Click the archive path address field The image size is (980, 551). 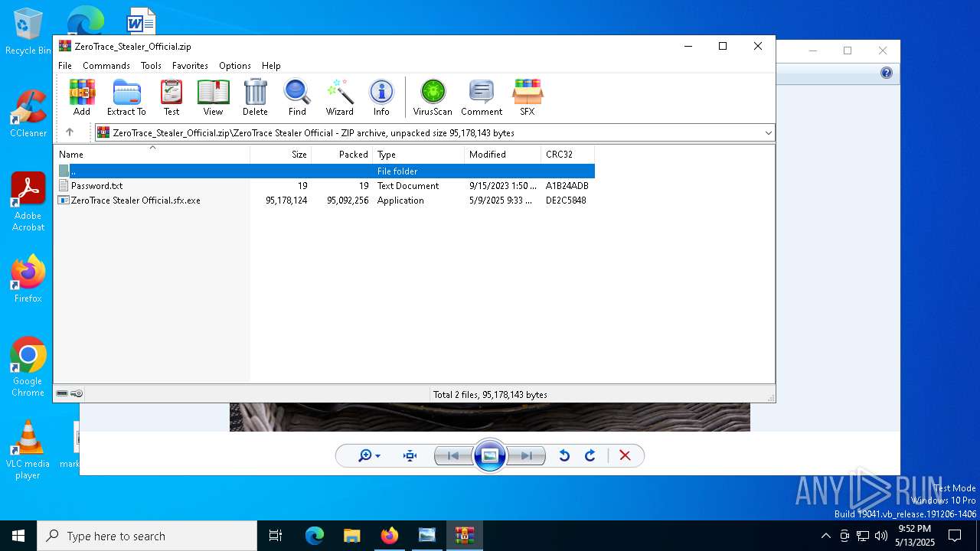[434, 133]
